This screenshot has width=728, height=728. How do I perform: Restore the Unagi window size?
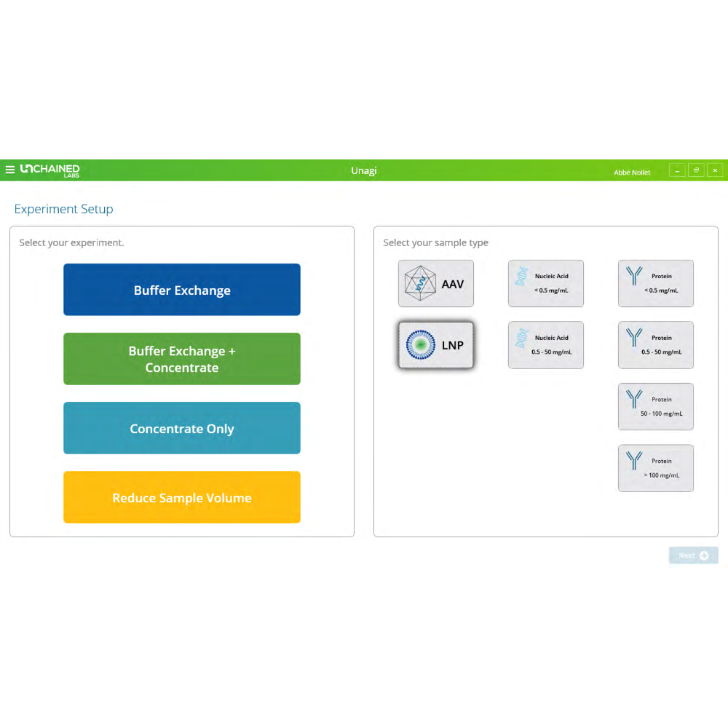pos(696,170)
